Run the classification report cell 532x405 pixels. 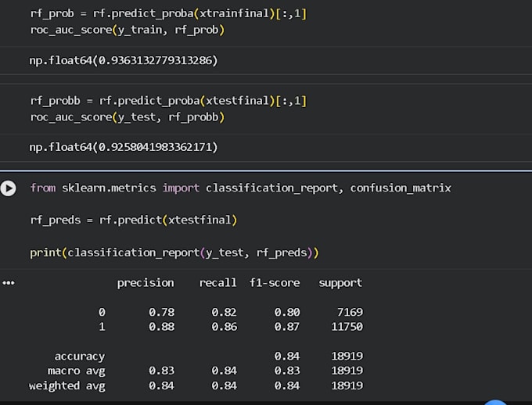pos(9,188)
